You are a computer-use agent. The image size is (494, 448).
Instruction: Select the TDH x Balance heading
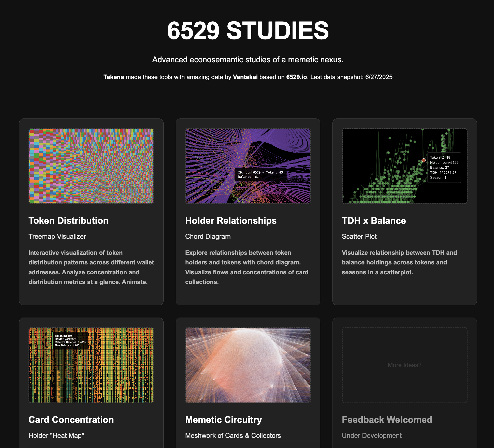tap(374, 221)
